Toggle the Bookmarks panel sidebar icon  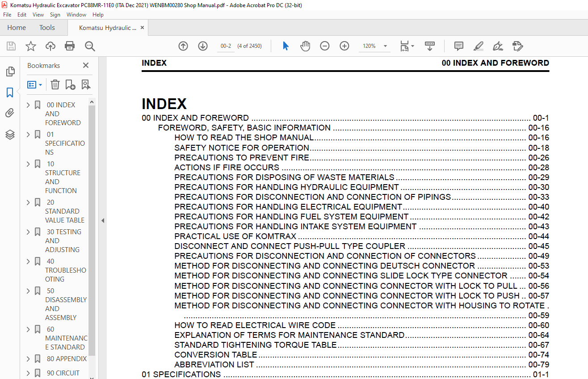point(10,93)
